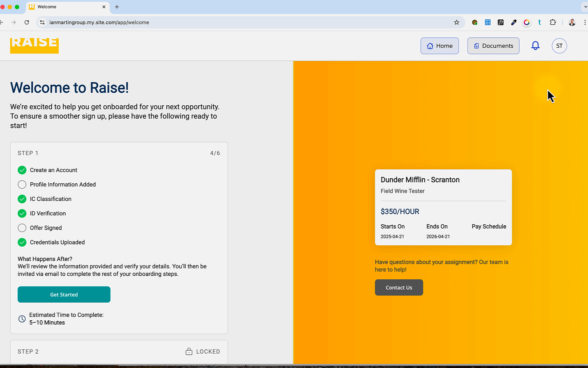Click the site information icon in address bar
The image size is (588, 368).
[42, 22]
